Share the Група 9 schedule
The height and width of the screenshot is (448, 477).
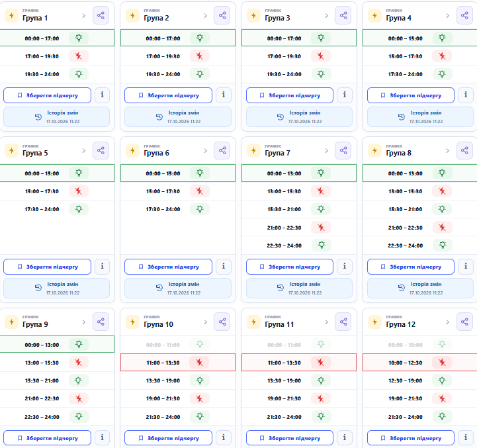click(x=101, y=322)
